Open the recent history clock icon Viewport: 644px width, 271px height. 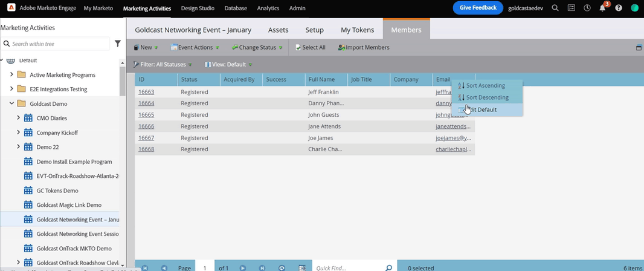click(x=587, y=8)
